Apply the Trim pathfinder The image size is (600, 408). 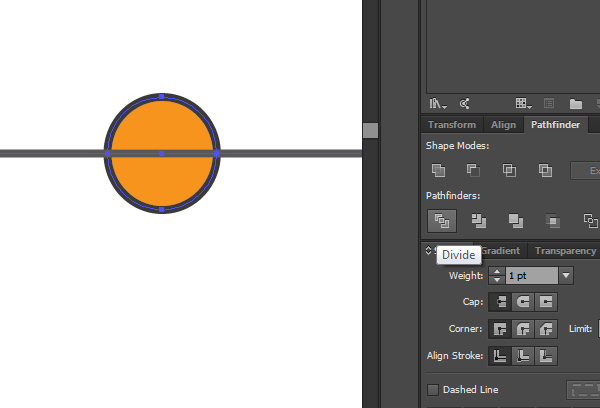478,221
